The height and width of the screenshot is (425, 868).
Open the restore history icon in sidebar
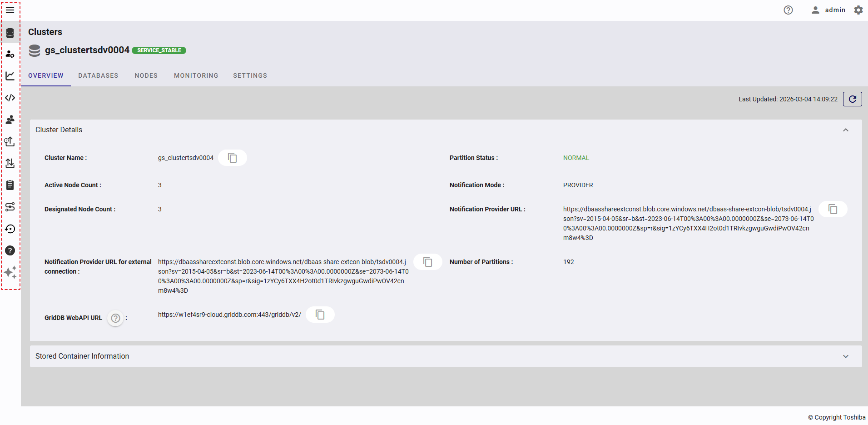pyautogui.click(x=10, y=229)
